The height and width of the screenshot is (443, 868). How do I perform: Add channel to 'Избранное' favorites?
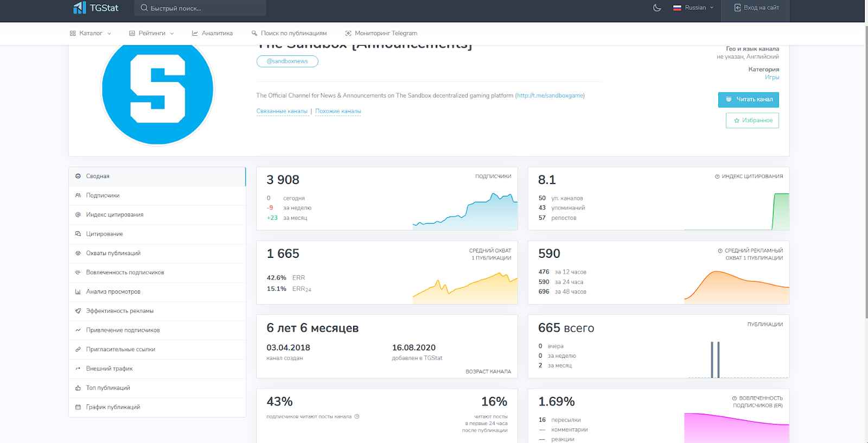pos(752,121)
